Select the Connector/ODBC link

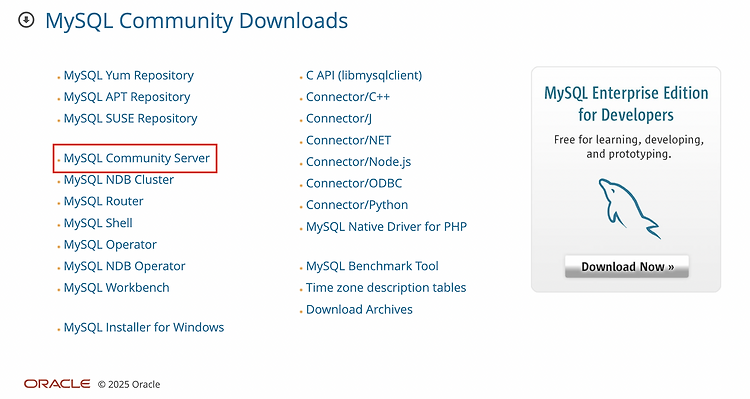(354, 184)
